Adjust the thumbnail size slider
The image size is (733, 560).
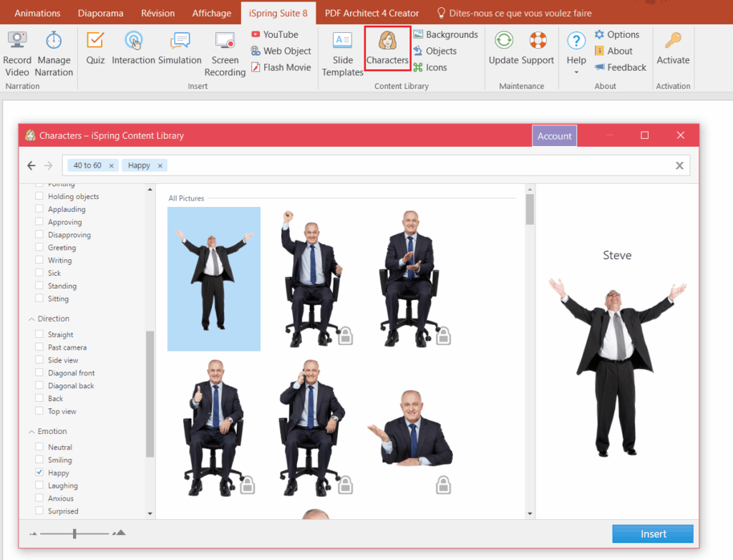[x=74, y=534]
